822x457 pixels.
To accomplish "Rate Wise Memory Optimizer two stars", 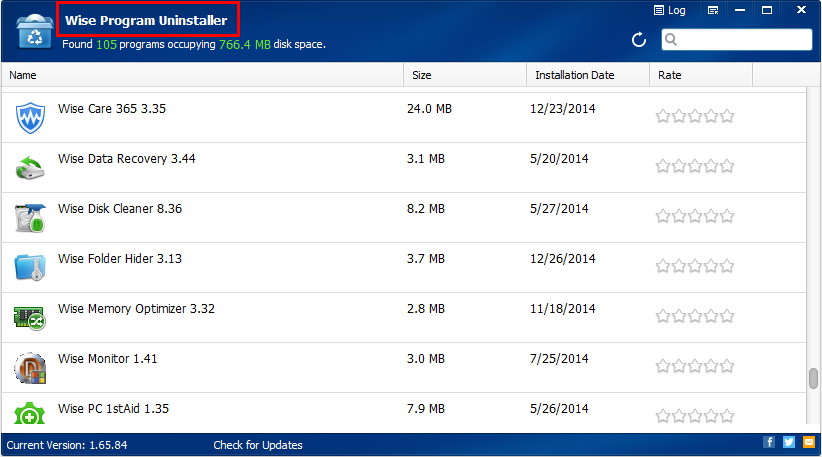I will coord(678,316).
